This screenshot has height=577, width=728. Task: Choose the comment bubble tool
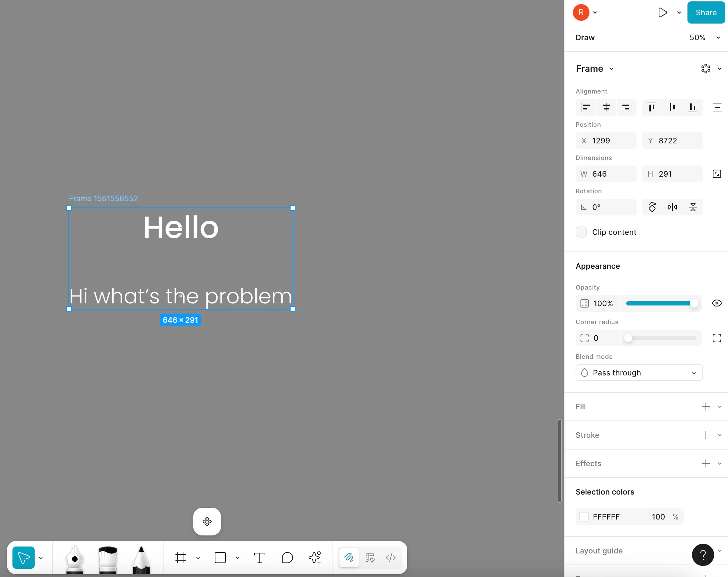click(x=287, y=558)
